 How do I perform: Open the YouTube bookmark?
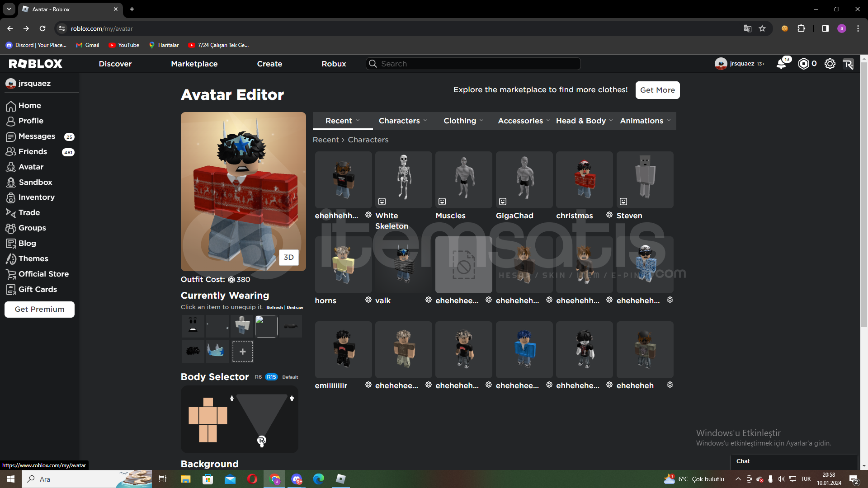click(x=124, y=45)
